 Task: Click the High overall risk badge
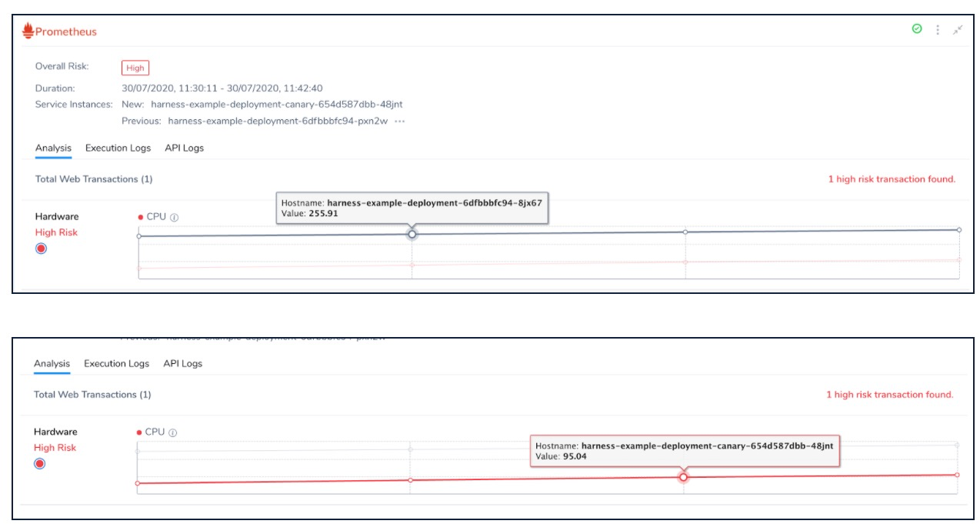135,68
